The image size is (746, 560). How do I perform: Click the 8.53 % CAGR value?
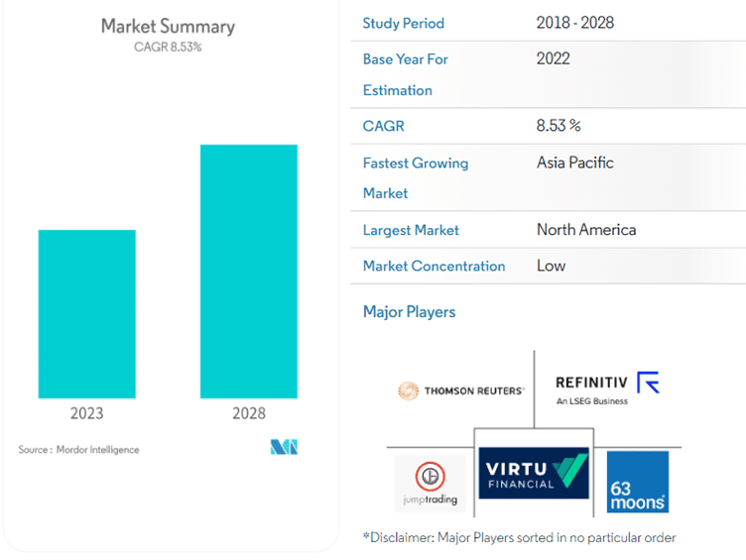[x=559, y=126]
